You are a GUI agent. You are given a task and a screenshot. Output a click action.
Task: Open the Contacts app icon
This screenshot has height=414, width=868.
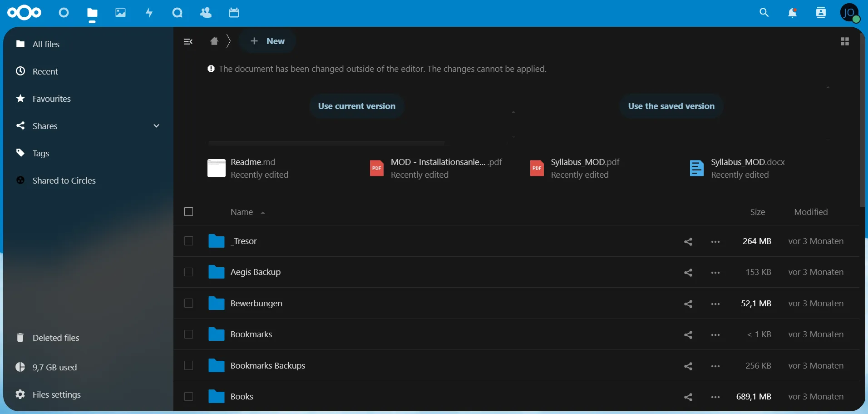click(207, 13)
